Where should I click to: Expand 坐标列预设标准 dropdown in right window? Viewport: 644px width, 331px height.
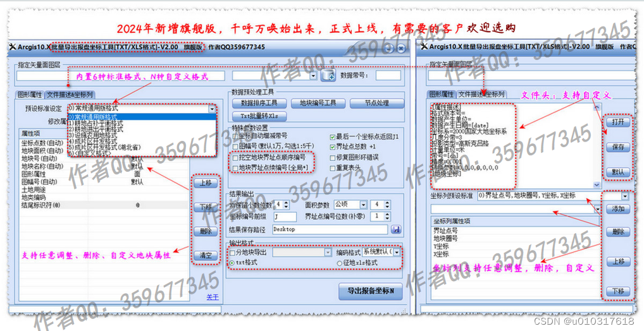(x=624, y=196)
